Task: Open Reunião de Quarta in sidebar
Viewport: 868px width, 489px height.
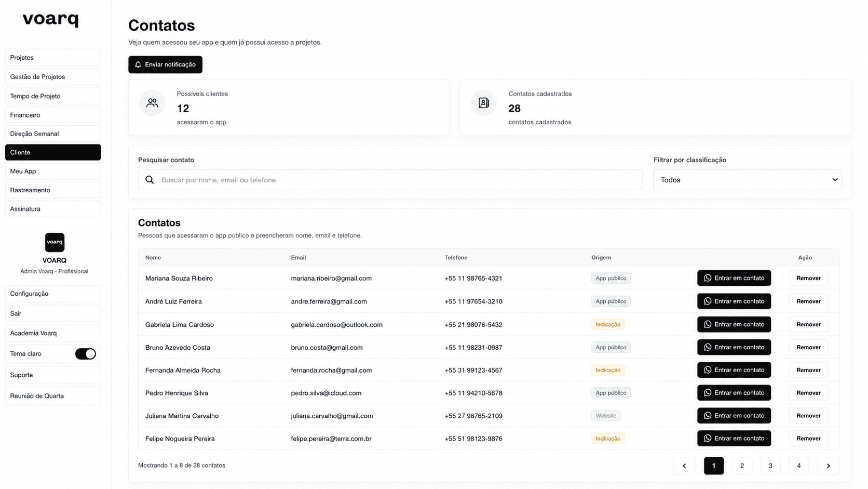Action: 53,396
